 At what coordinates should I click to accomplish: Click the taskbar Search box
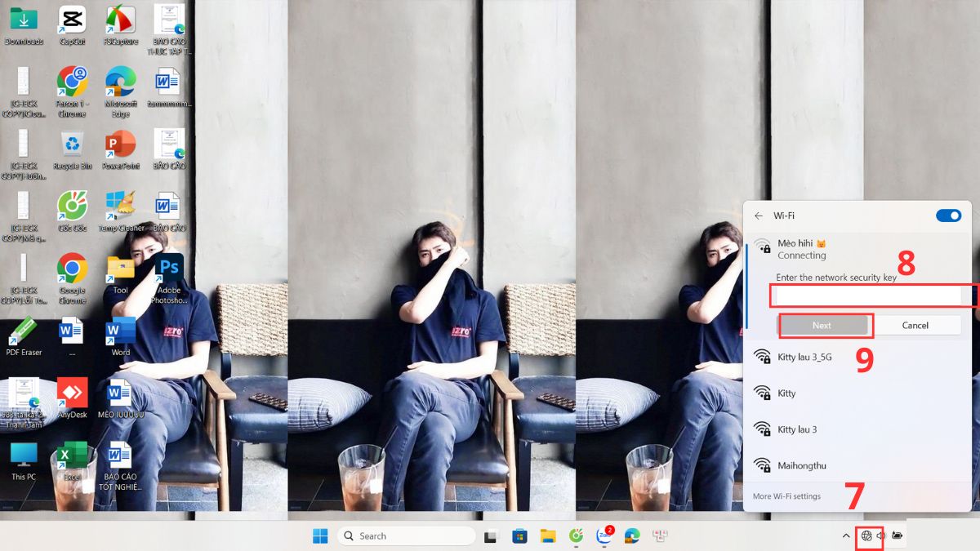[x=407, y=536]
